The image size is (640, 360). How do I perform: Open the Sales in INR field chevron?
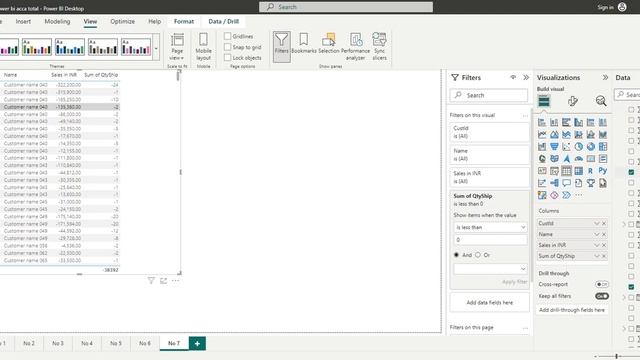click(x=597, y=245)
